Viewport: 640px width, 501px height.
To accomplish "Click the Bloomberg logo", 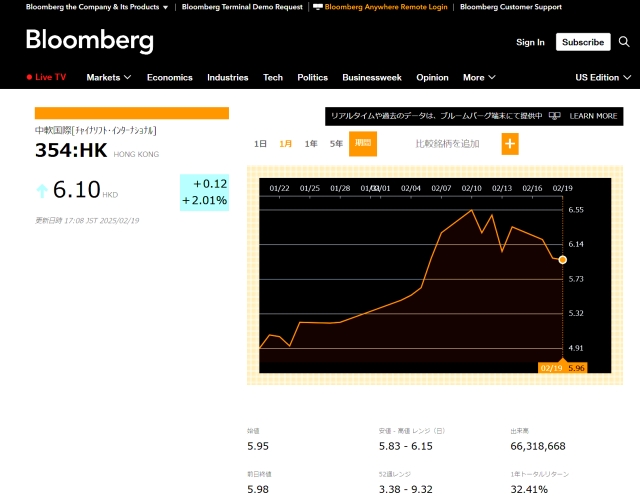I will pos(89,41).
